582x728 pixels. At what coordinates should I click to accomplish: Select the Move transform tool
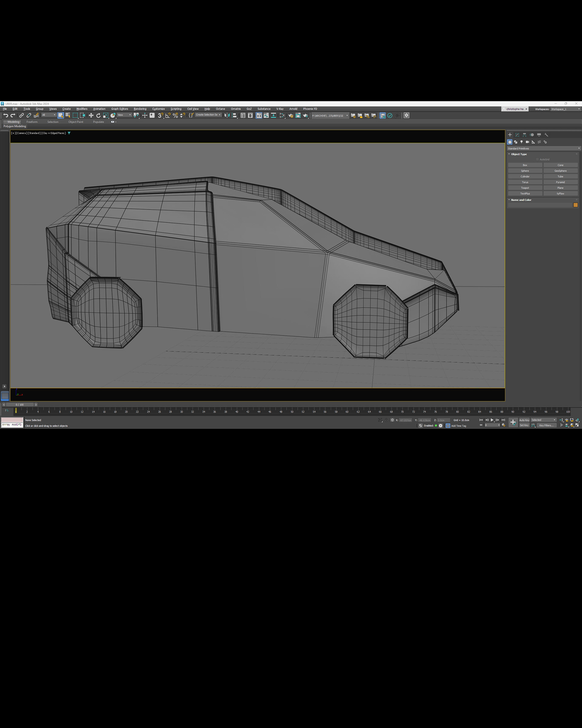(x=91, y=116)
